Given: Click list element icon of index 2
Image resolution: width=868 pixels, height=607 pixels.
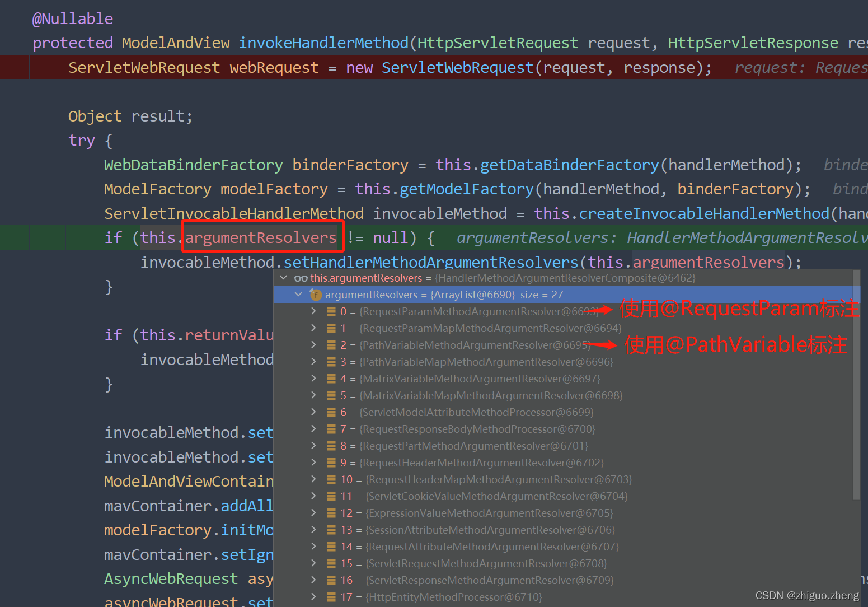Looking at the screenshot, I should [331, 345].
